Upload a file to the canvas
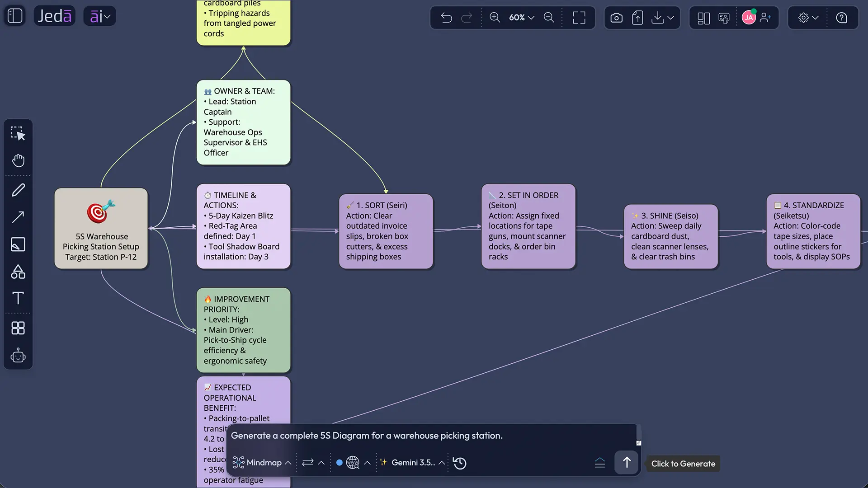The image size is (868, 488). click(637, 18)
